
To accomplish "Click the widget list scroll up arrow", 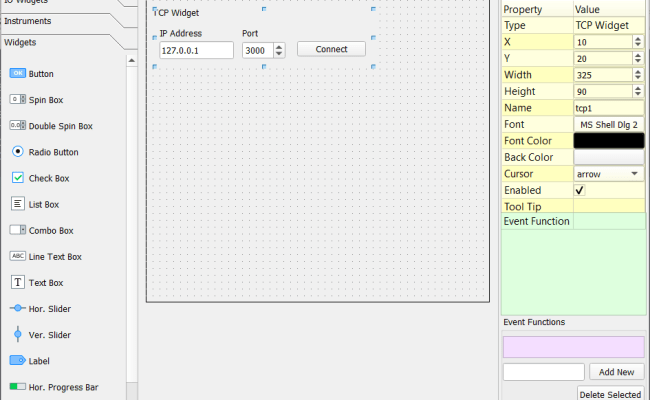I will (x=132, y=61).
